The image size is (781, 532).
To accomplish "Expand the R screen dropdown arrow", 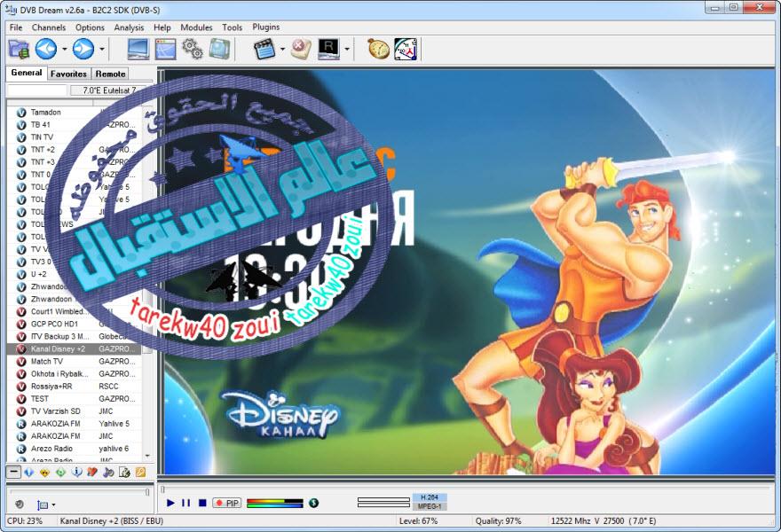I will click(x=347, y=50).
